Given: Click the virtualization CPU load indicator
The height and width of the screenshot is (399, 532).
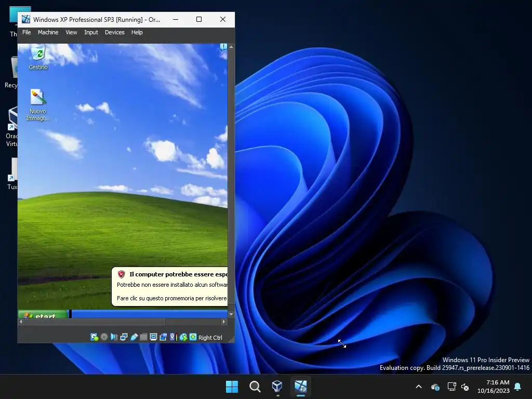Looking at the screenshot, I should click(174, 337).
